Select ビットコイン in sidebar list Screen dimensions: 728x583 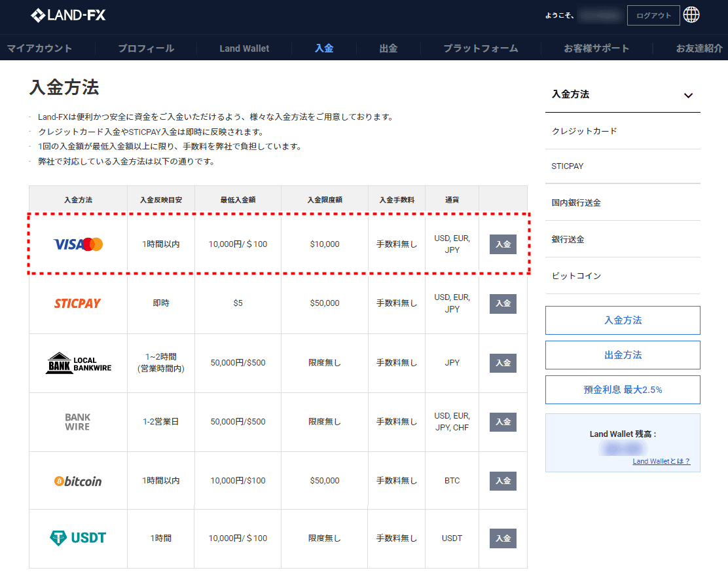(623, 276)
